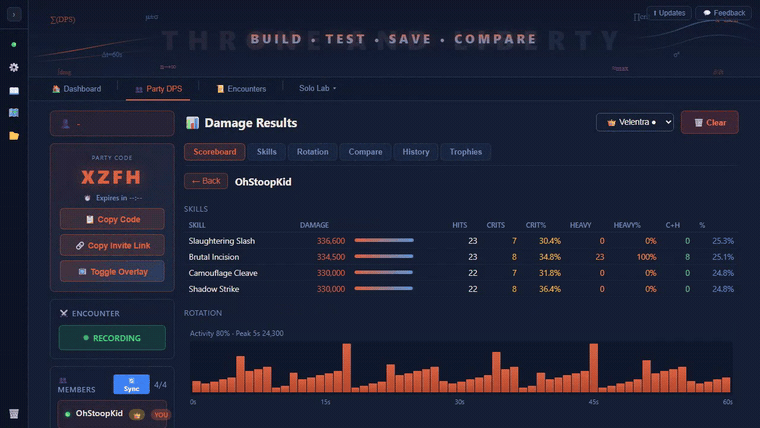This screenshot has width=760, height=428.
Task: Open the Trophies sub-tab
Action: click(466, 152)
